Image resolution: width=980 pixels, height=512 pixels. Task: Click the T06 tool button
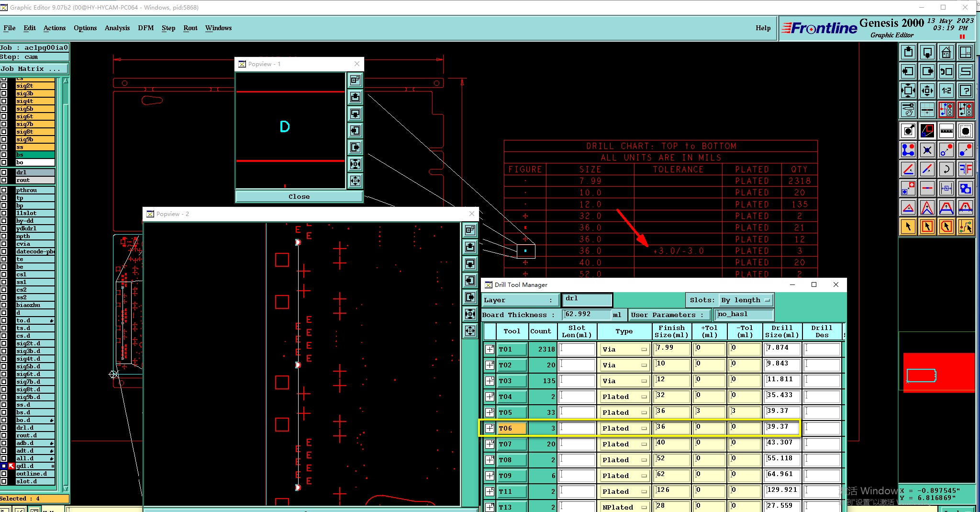[512, 428]
